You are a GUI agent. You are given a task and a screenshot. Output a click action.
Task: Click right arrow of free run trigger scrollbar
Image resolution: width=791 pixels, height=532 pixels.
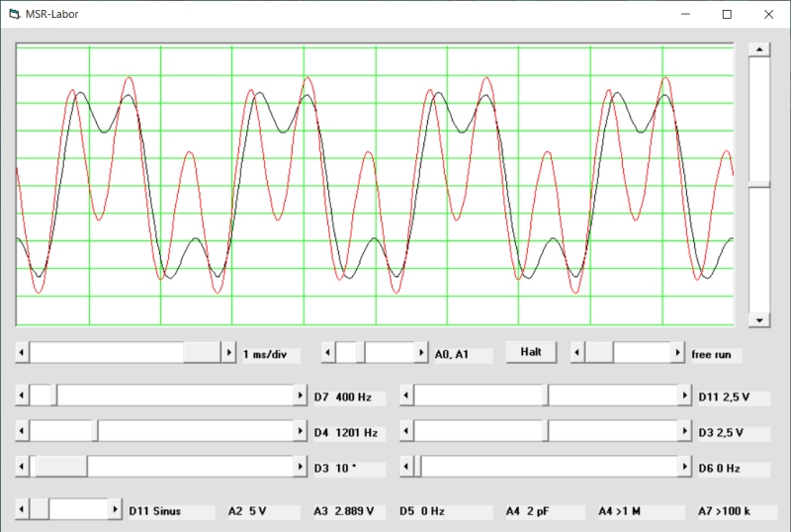click(x=678, y=353)
